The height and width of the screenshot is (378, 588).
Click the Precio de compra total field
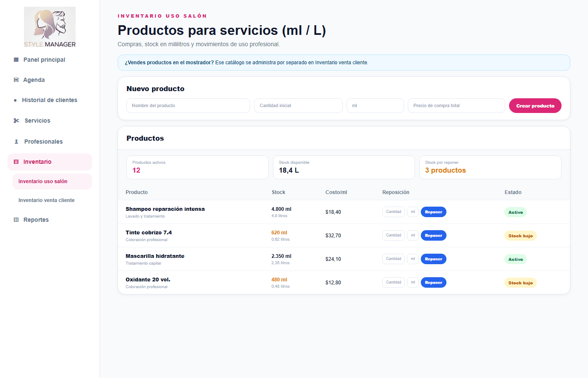coord(456,105)
